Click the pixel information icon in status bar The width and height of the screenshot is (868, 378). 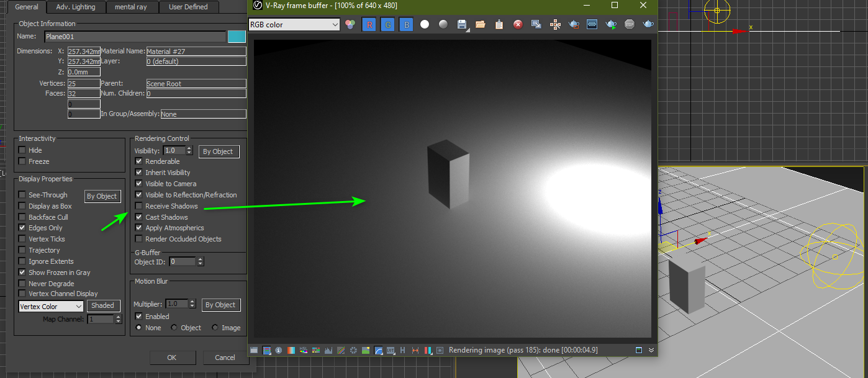point(279,350)
